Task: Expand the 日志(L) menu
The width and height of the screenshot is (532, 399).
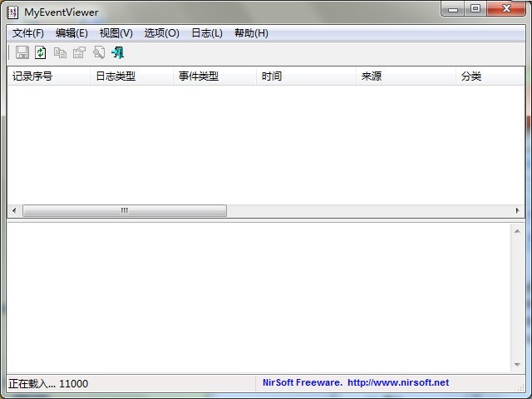Action: [206, 33]
